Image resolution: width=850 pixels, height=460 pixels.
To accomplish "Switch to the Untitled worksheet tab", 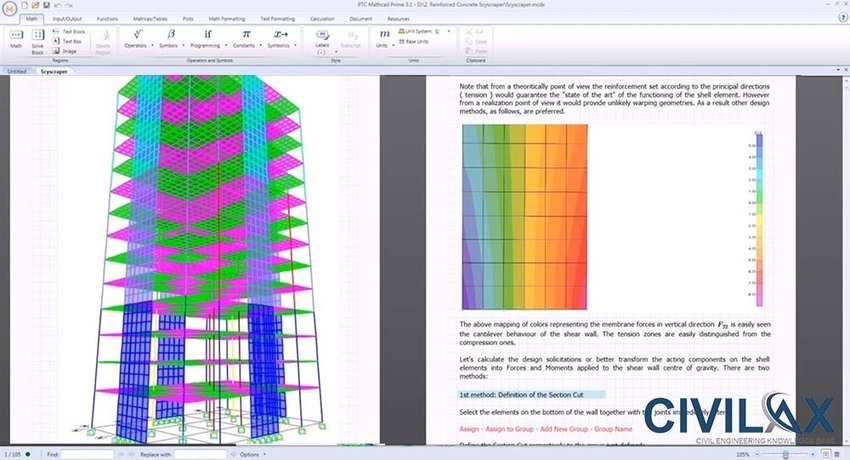I will tap(17, 72).
